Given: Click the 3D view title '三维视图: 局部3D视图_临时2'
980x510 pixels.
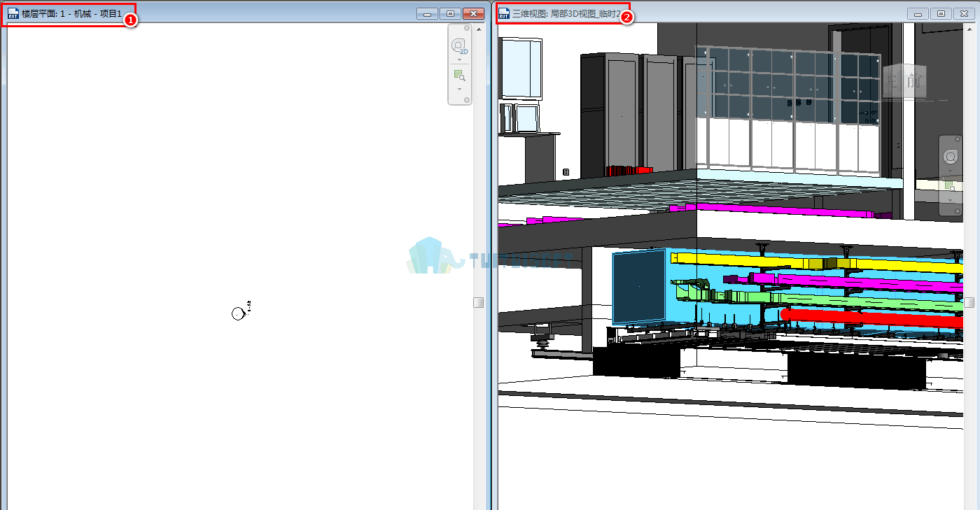Looking at the screenshot, I should pos(567,14).
